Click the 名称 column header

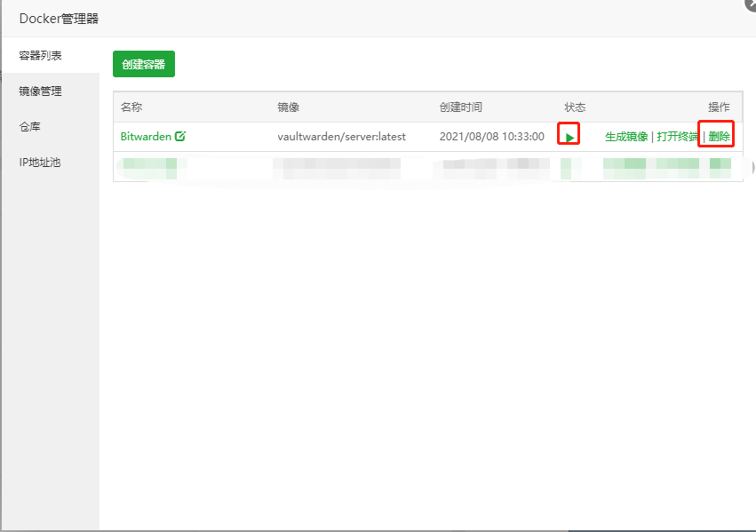pyautogui.click(x=131, y=107)
